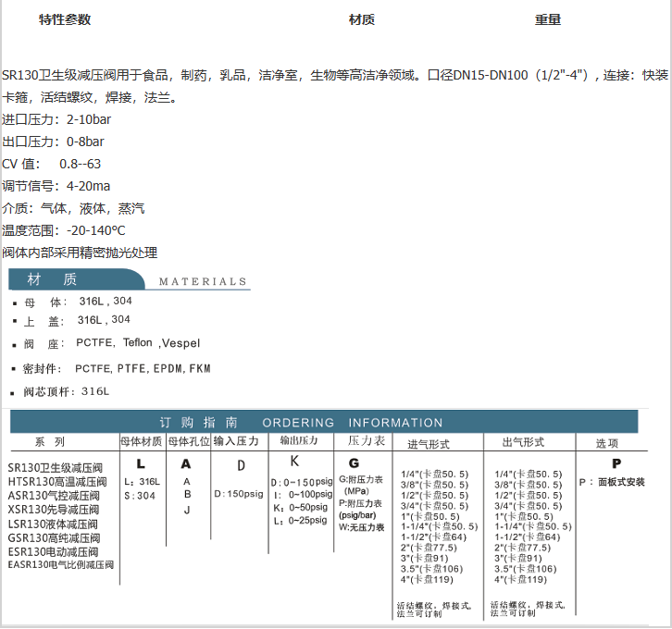
Task: Click 3.5"(卡盘106) under 出气形式
Action: (526, 569)
